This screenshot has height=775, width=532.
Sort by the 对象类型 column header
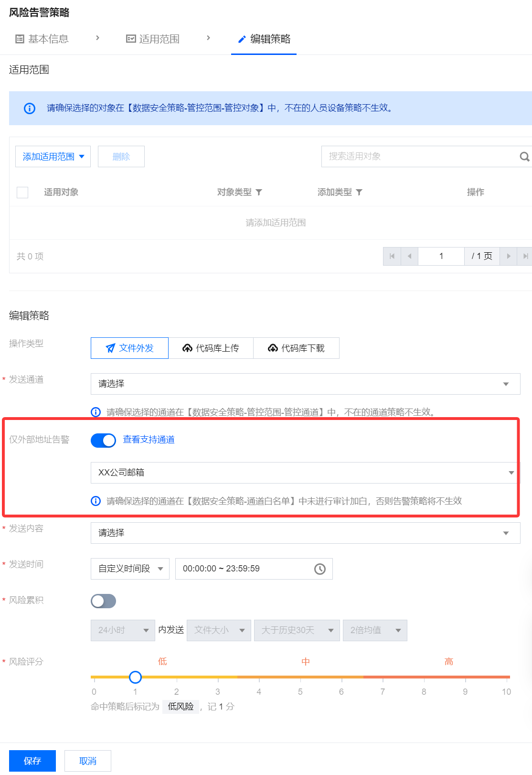pyautogui.click(x=234, y=192)
